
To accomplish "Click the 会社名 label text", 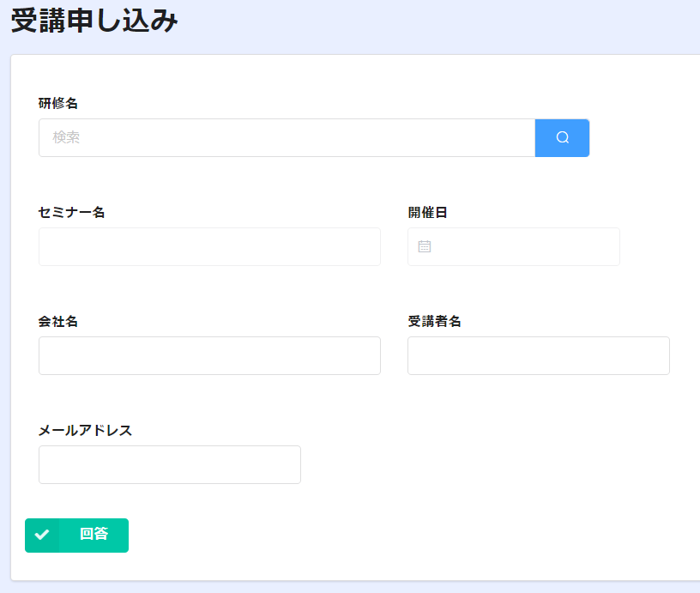I will (x=58, y=321).
